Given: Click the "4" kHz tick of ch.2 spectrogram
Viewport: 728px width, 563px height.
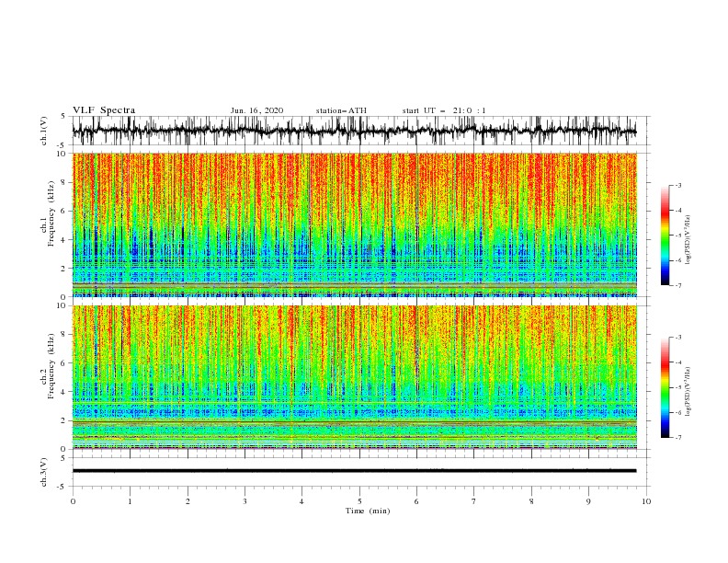Looking at the screenshot, I should point(64,392).
